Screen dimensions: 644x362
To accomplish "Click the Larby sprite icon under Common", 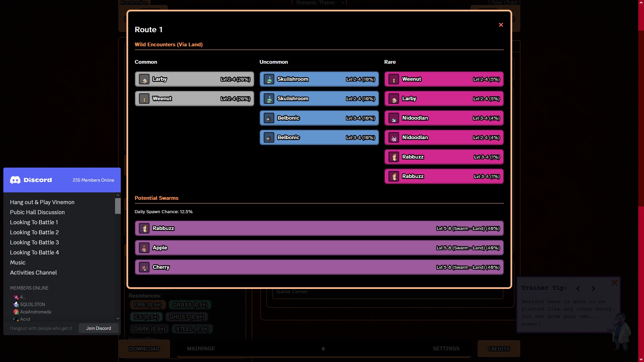I will coord(144,79).
